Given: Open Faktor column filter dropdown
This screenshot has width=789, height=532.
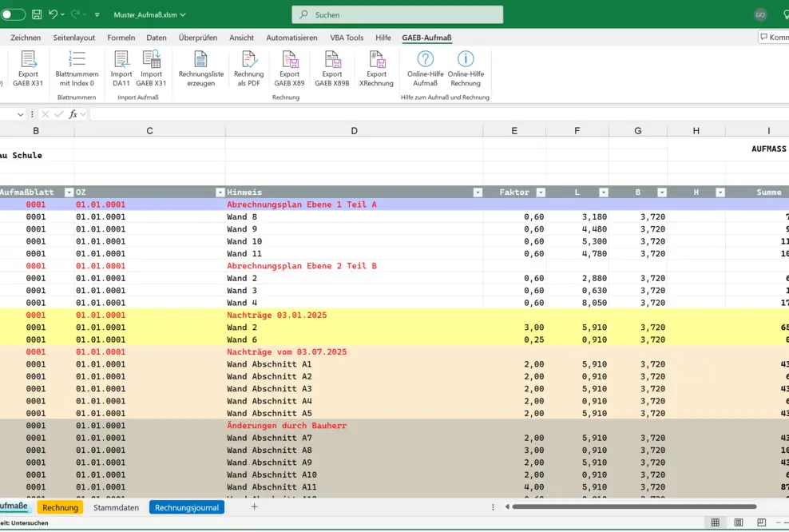Looking at the screenshot, I should click(541, 193).
